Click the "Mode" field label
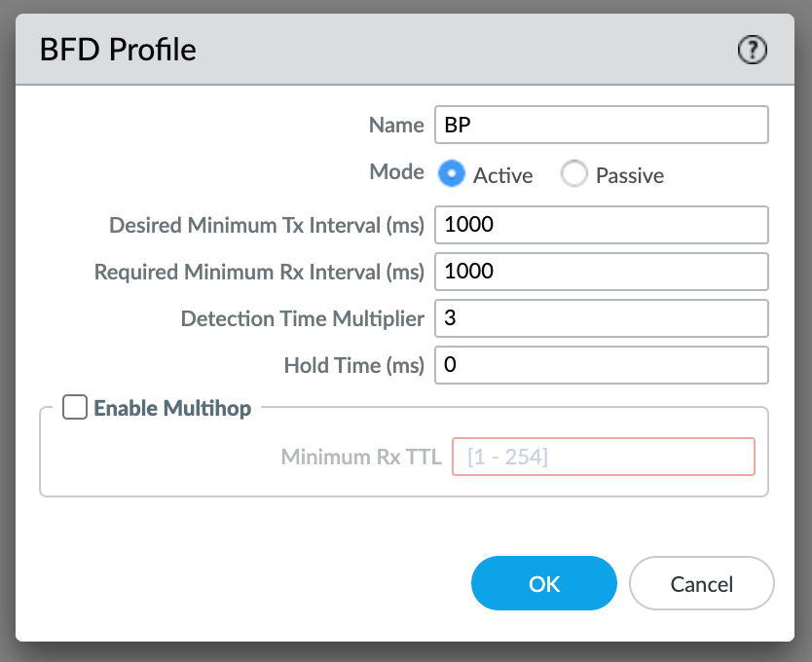The image size is (812, 662). click(396, 172)
